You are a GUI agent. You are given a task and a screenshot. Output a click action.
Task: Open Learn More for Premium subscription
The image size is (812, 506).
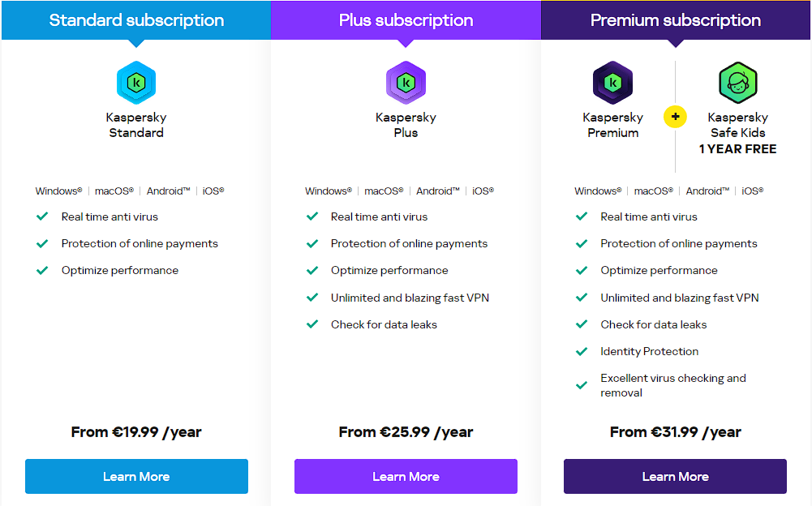click(675, 477)
